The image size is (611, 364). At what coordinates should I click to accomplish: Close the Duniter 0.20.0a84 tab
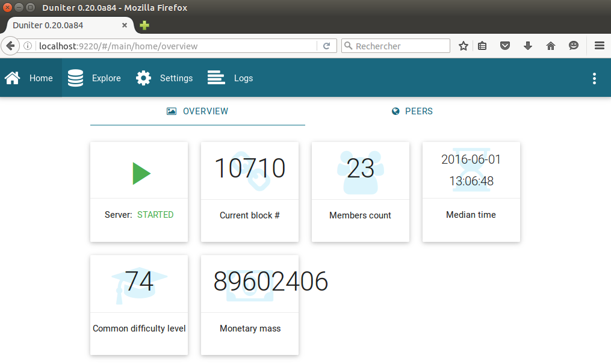pyautogui.click(x=124, y=25)
